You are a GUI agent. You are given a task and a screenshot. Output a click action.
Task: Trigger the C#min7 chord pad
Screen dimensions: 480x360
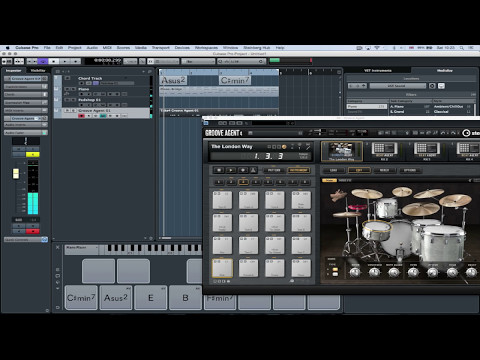tap(81, 298)
